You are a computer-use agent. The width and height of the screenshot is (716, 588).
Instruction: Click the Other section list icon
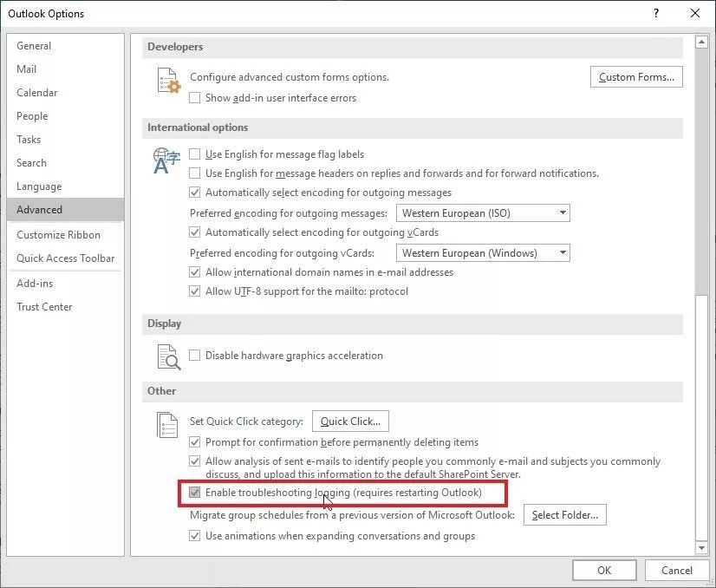[167, 425]
